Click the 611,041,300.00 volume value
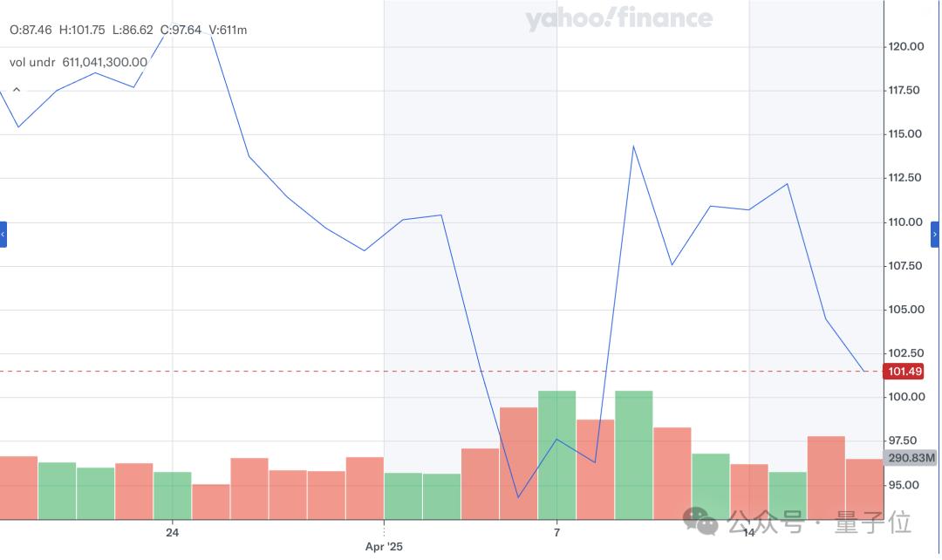 point(105,62)
